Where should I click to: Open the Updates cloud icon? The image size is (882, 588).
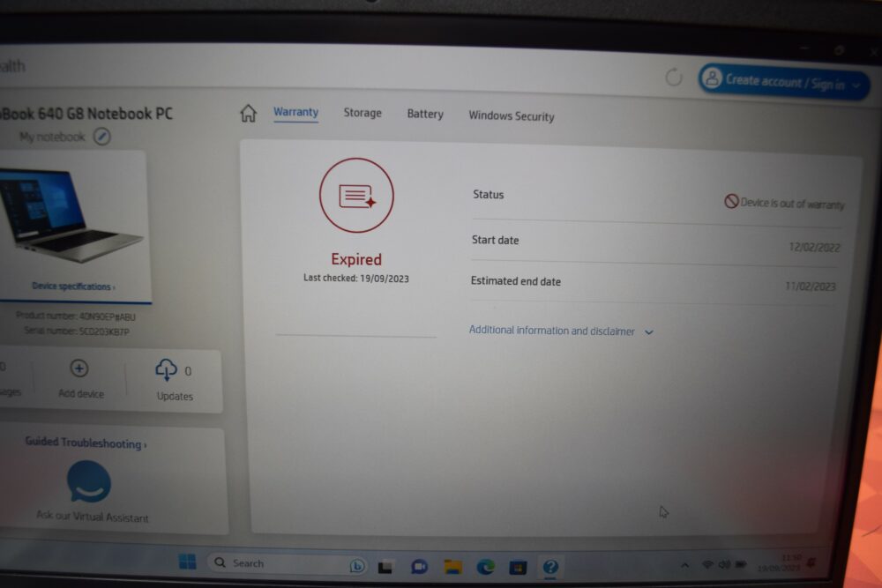click(166, 370)
